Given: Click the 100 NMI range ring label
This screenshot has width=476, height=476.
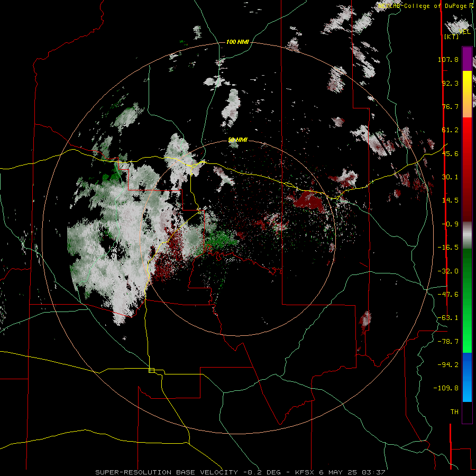Looking at the screenshot, I should pyautogui.click(x=237, y=42).
